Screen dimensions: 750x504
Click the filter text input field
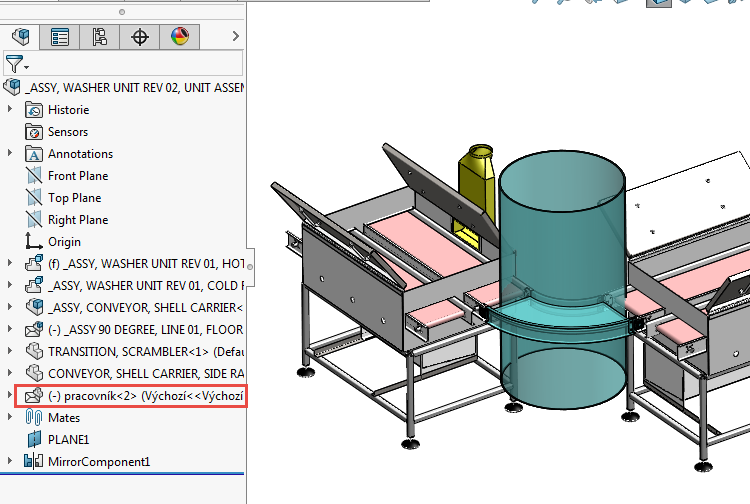tap(136, 63)
